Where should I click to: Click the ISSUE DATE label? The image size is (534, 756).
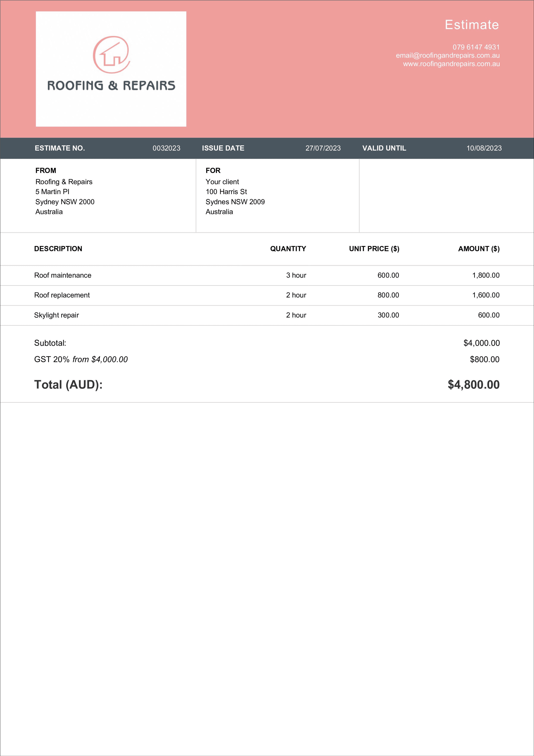coord(223,148)
